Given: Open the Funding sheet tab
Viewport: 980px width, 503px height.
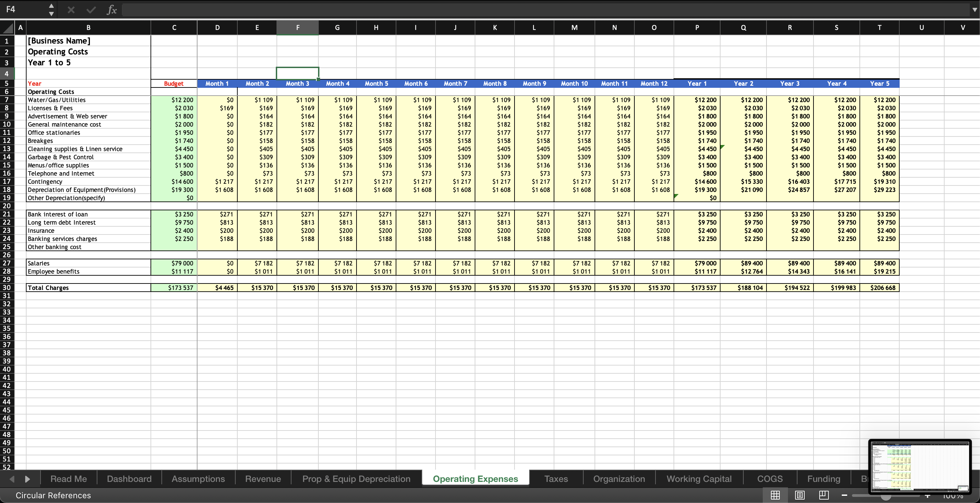Looking at the screenshot, I should (824, 479).
